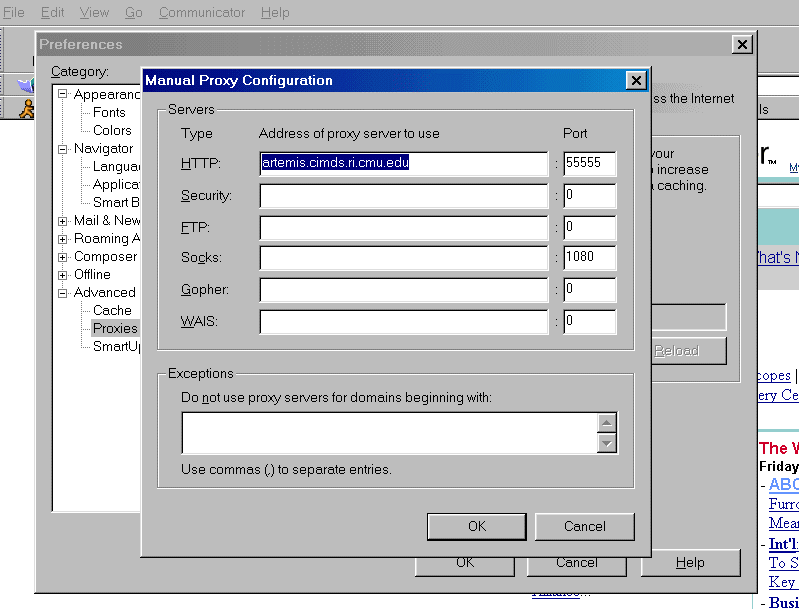Expand the Mail & Newsgroups category
799x609 pixels.
click(x=63, y=221)
